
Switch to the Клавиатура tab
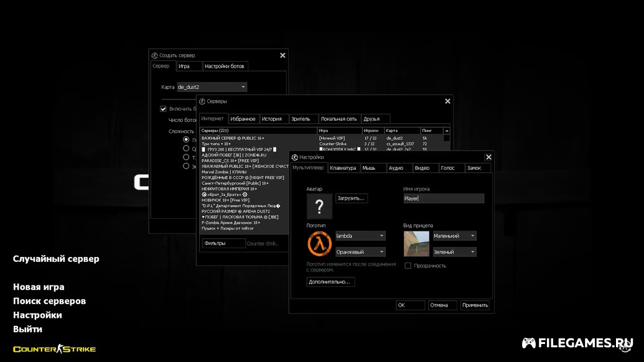(x=343, y=168)
